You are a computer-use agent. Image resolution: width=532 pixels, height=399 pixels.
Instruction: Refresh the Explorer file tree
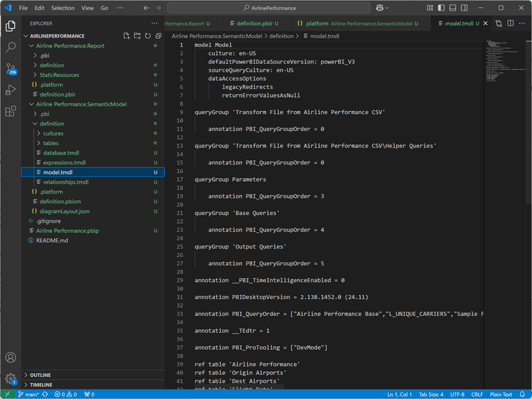(147, 36)
